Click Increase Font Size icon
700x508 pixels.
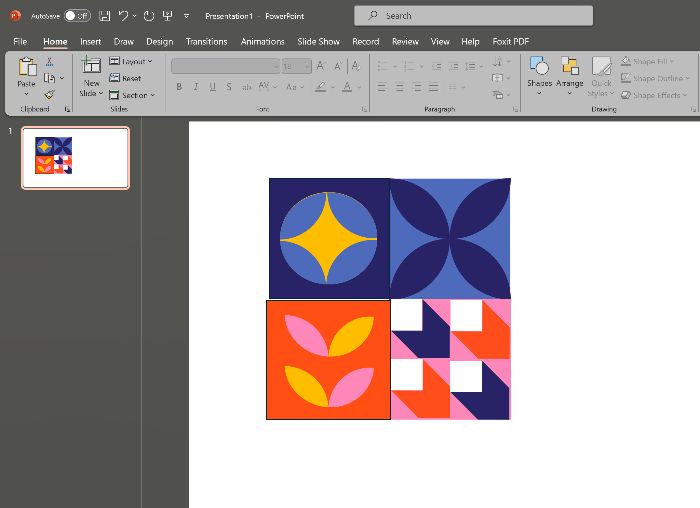pyautogui.click(x=321, y=66)
